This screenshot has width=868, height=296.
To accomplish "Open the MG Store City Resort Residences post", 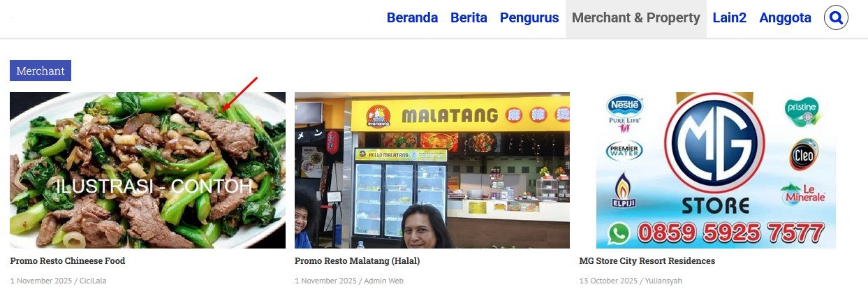I will 647,261.
